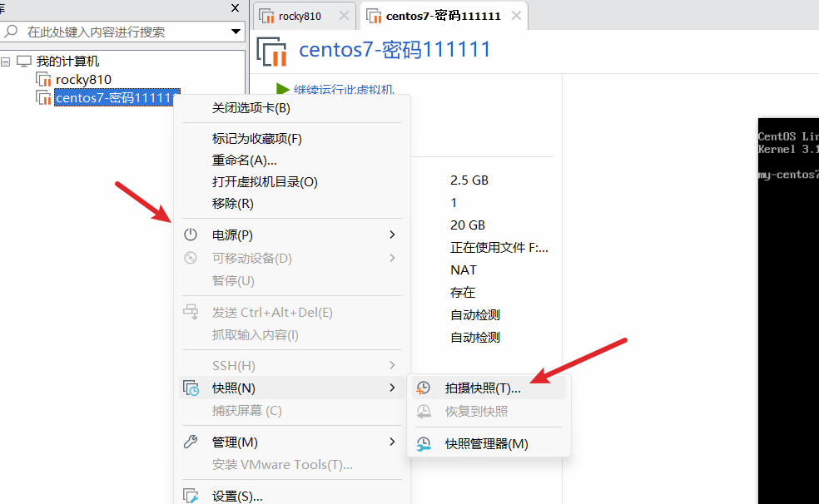Image resolution: width=819 pixels, height=504 pixels.
Task: Select 快照(N) menu entry
Action: click(292, 388)
